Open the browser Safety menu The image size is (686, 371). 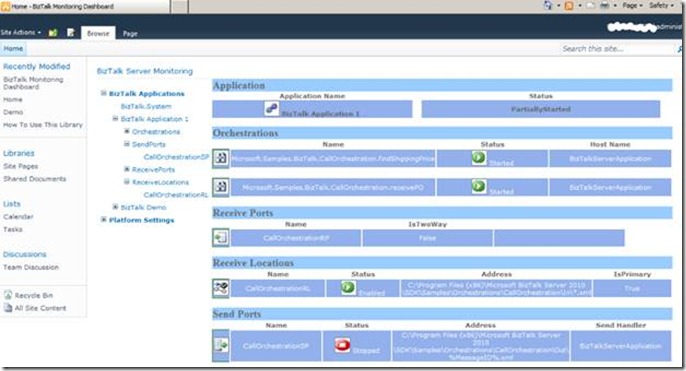point(662,6)
